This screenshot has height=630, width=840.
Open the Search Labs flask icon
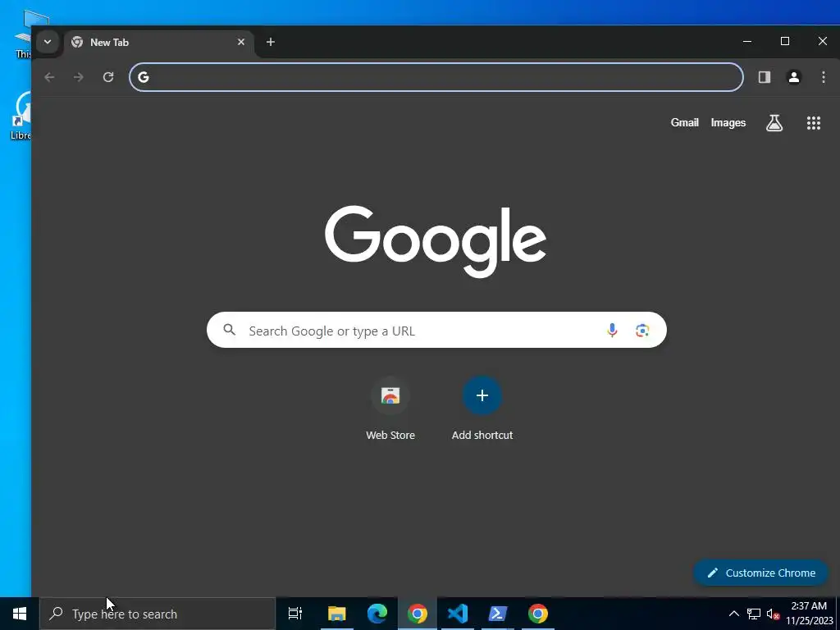click(774, 123)
